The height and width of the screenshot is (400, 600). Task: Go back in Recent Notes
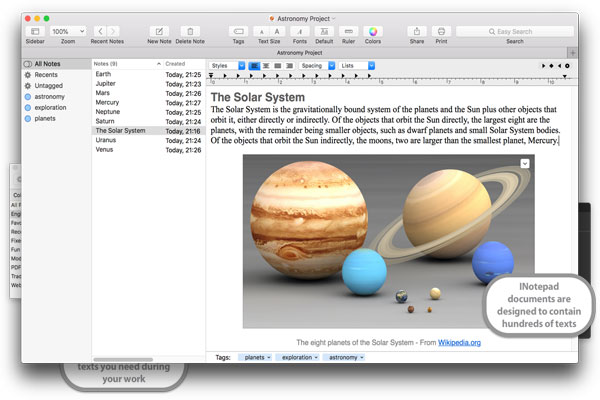100,32
